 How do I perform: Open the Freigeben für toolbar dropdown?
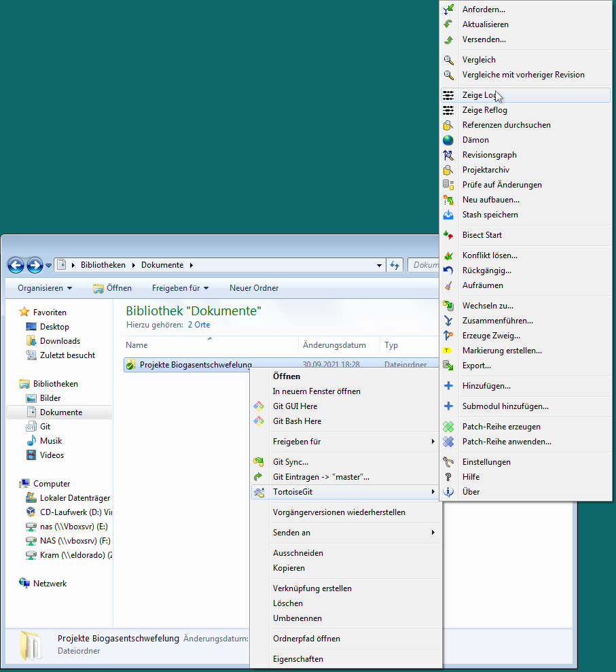(x=181, y=288)
